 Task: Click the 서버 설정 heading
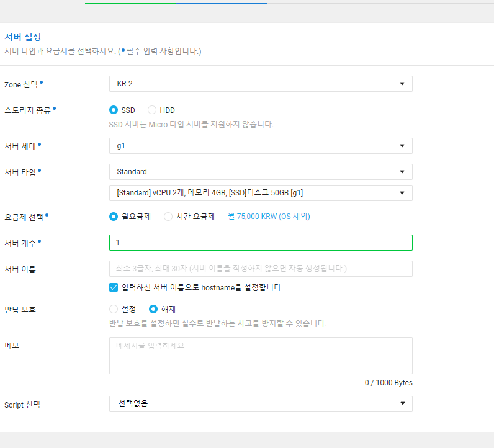click(x=23, y=37)
